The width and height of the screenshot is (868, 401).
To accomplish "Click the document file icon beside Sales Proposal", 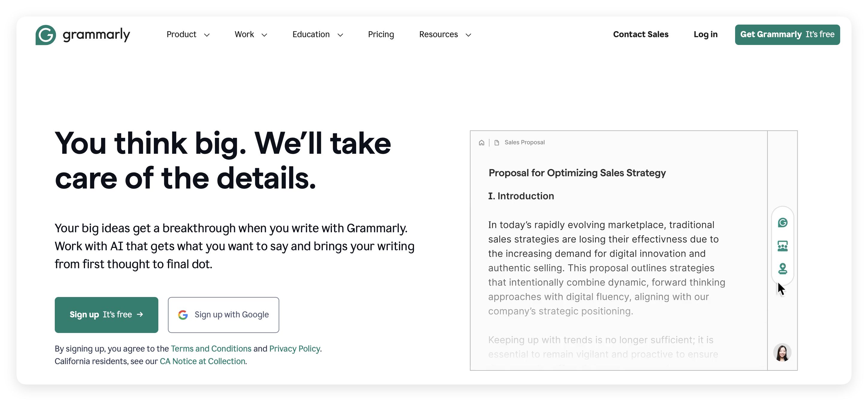I will 497,143.
